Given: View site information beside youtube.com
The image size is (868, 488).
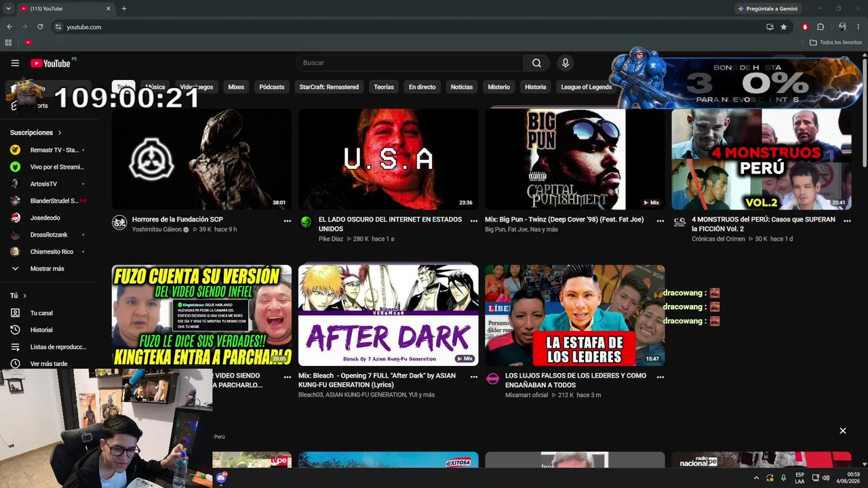Looking at the screenshot, I should (x=58, y=27).
